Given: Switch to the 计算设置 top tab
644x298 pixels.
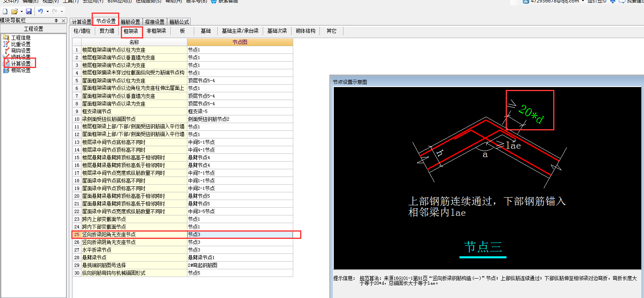Looking at the screenshot, I should (x=82, y=22).
